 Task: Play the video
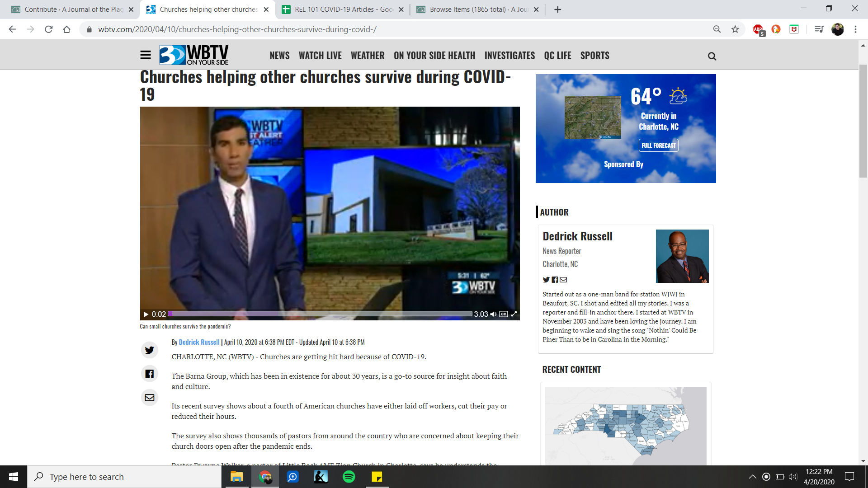click(x=146, y=314)
